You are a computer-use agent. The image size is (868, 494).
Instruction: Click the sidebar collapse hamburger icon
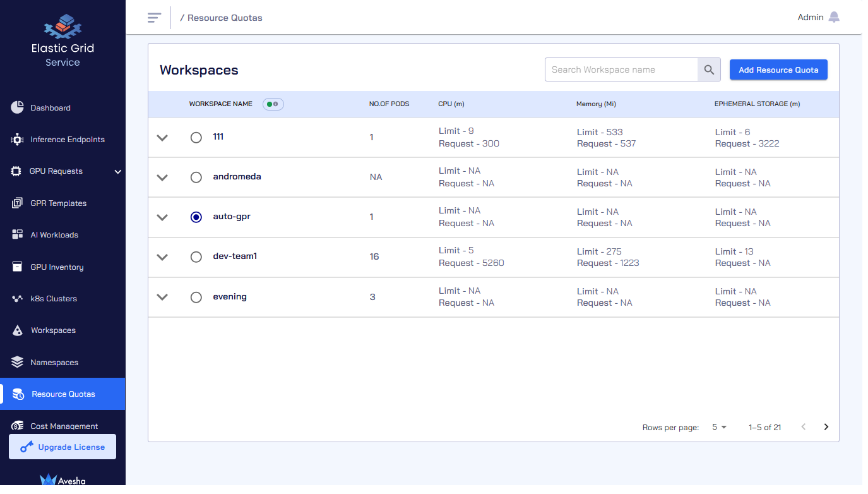(154, 18)
